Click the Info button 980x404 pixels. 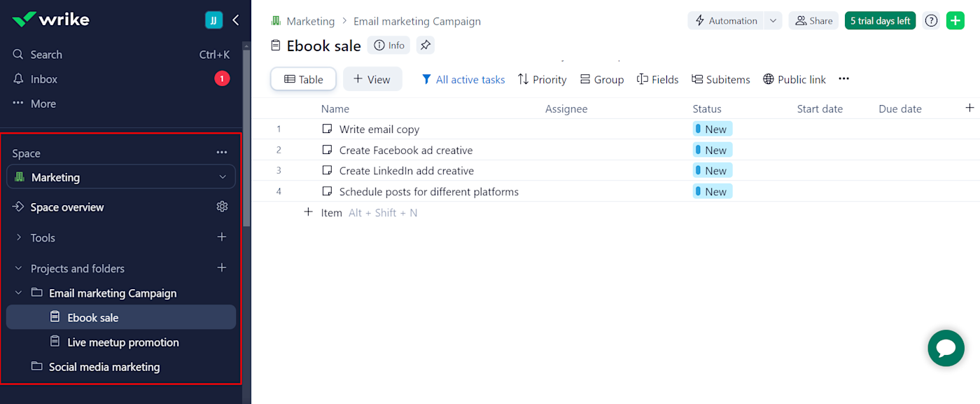pyautogui.click(x=389, y=46)
